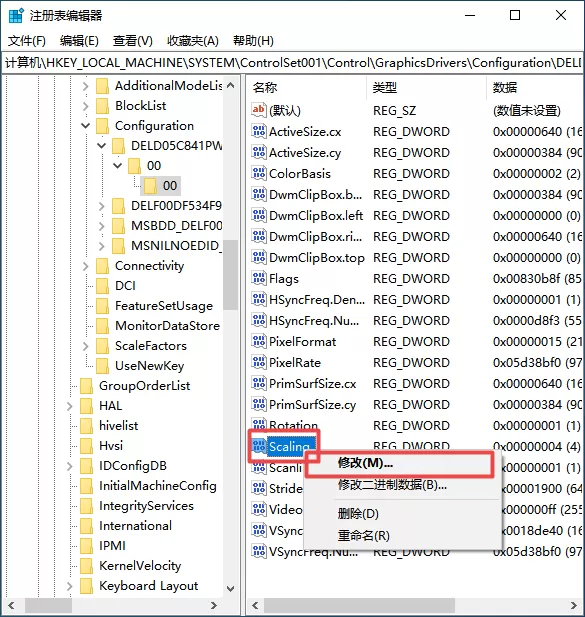Image resolution: width=585 pixels, height=617 pixels.
Task: Click the DCI folder icon
Action: (x=102, y=286)
